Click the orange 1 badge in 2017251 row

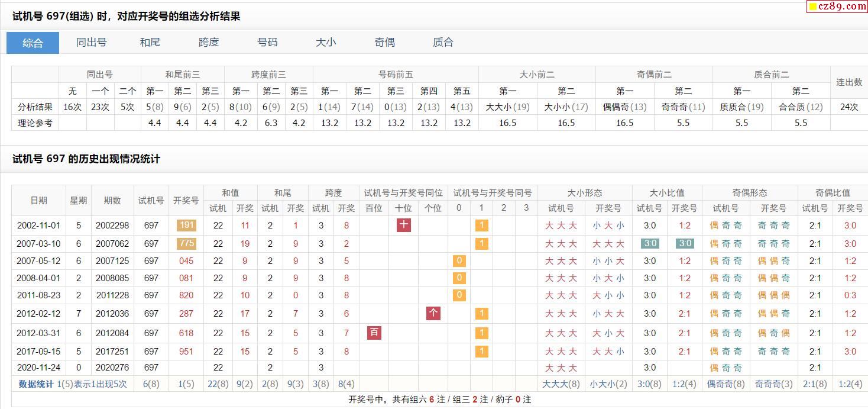click(x=482, y=352)
